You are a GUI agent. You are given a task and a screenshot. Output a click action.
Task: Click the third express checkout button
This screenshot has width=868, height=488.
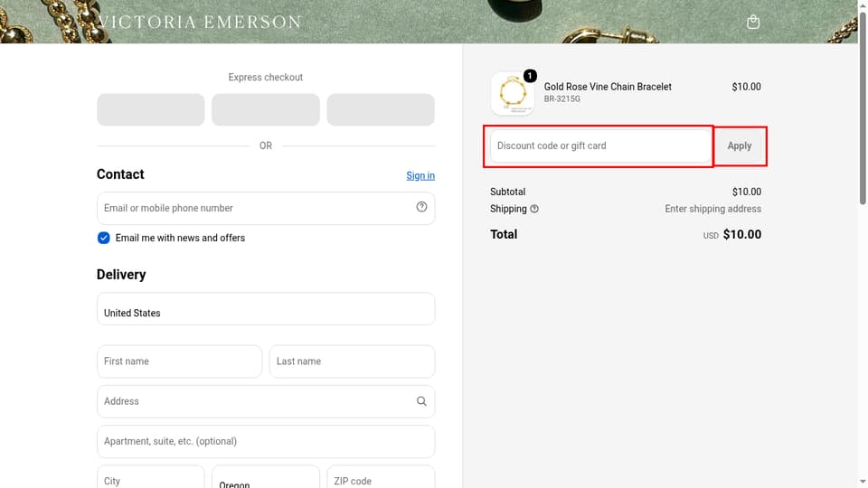[381, 109]
